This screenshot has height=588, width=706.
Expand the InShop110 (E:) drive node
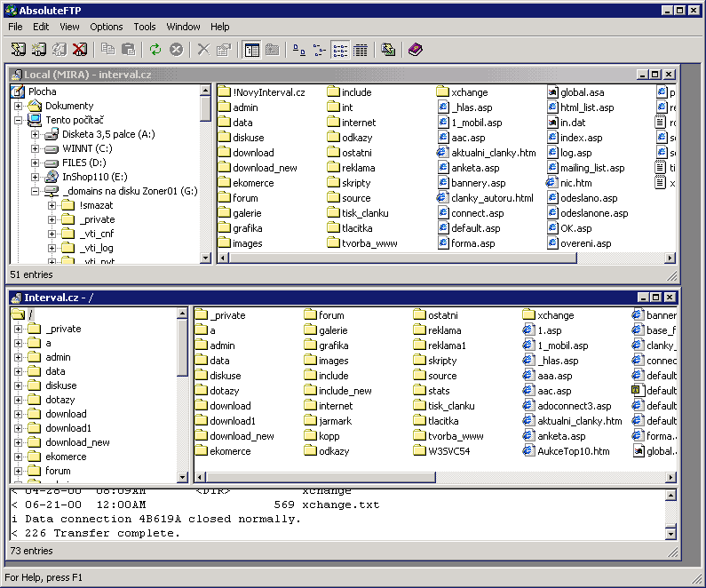point(35,177)
